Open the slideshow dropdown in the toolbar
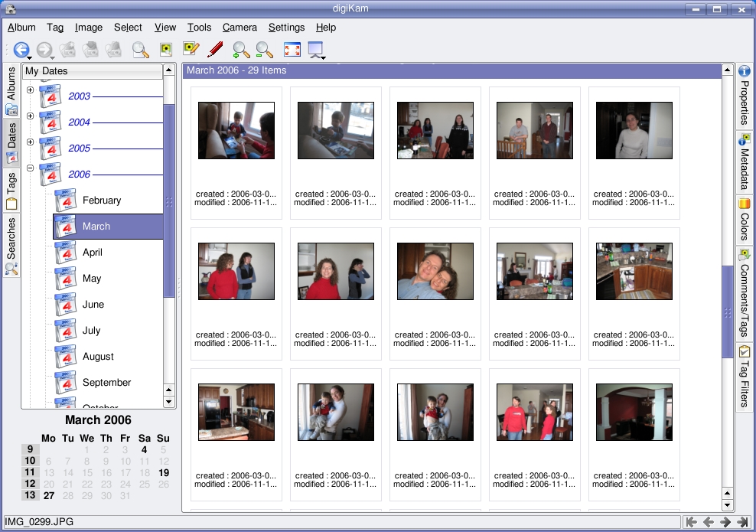This screenshot has width=756, height=532. coord(316,51)
